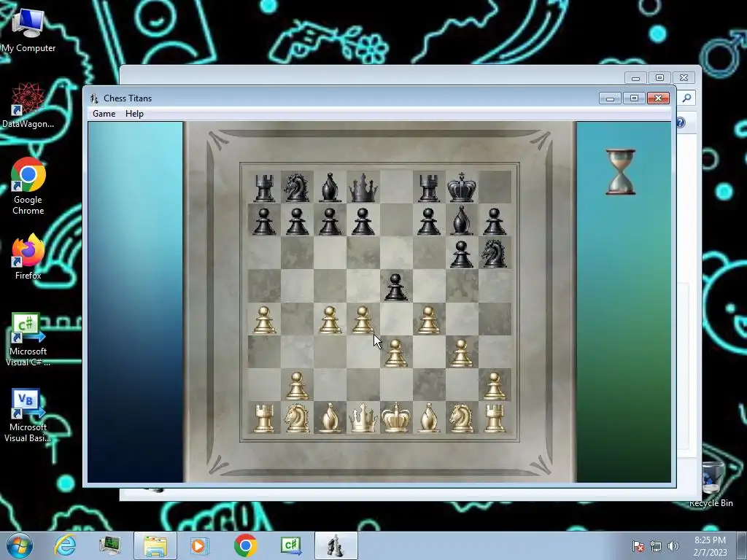Screen dimensions: 747x560
Task: Launch Internet Explorer from the taskbar
Action: 65,545
